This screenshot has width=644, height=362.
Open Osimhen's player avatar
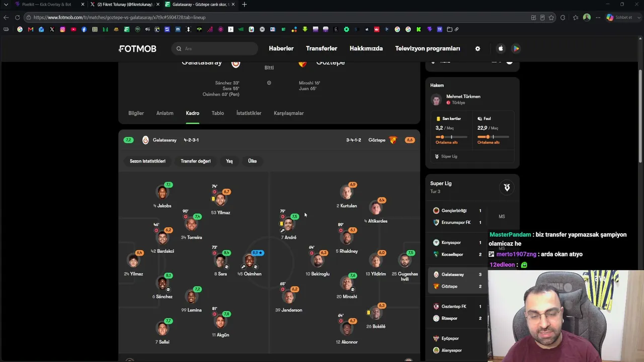[x=250, y=261]
